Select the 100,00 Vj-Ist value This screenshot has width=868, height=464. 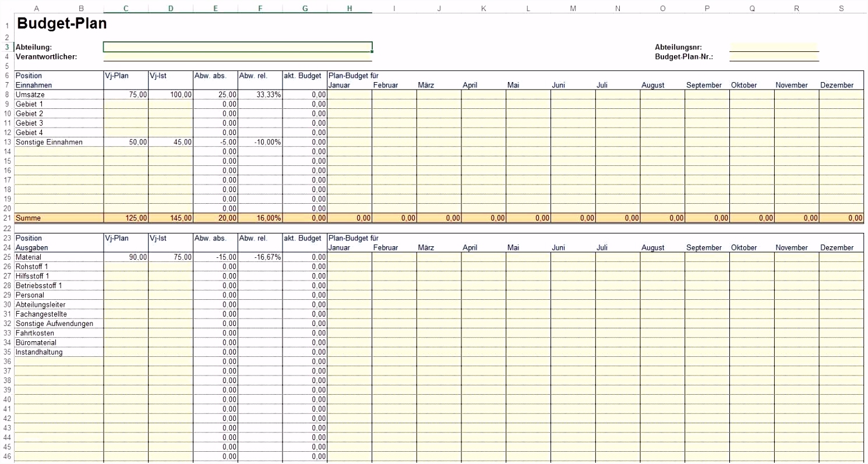pos(171,94)
